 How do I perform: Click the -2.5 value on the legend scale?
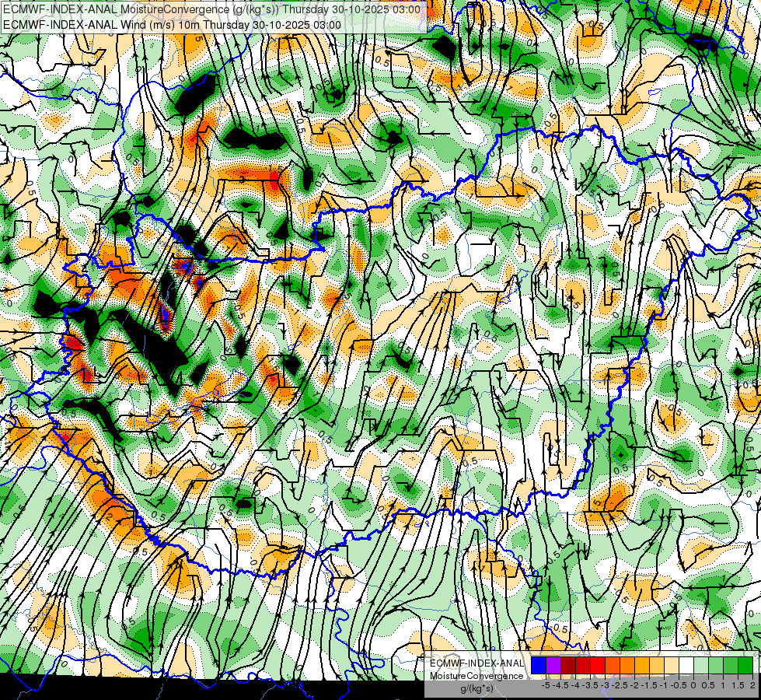point(620,685)
